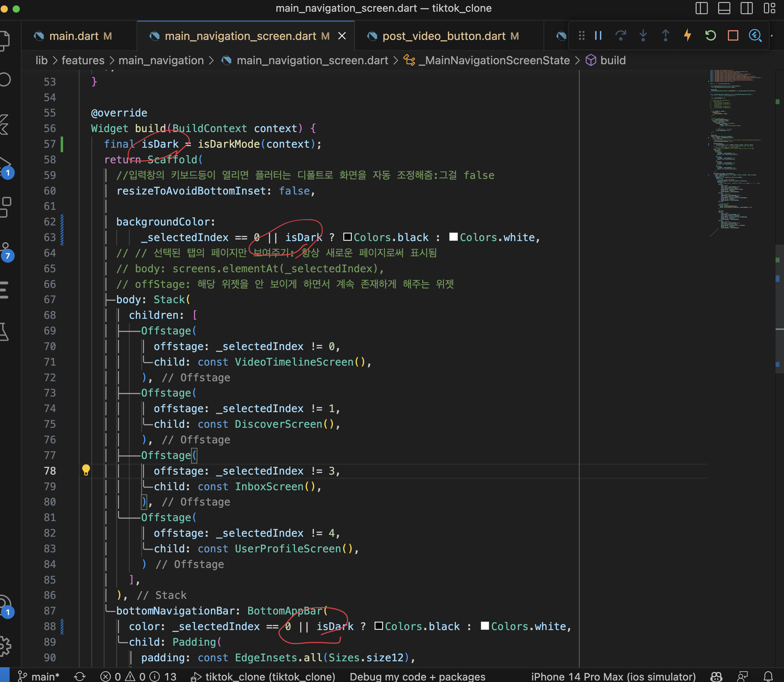Open Flutter widget inspector icon
The height and width of the screenshot is (682, 784).
point(755,36)
